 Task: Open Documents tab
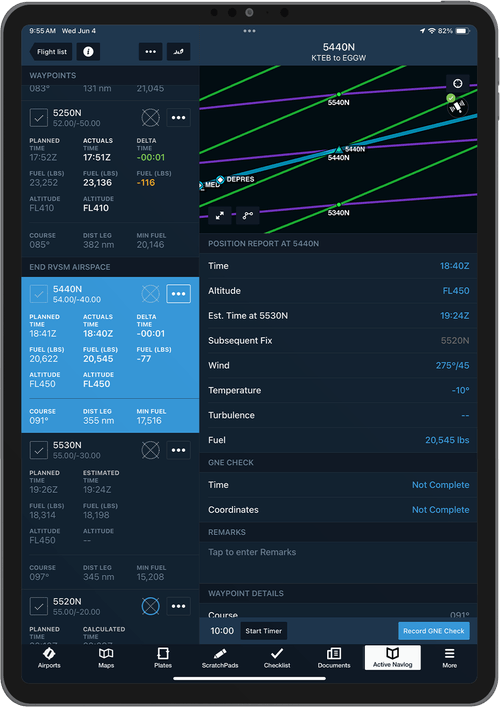334,658
